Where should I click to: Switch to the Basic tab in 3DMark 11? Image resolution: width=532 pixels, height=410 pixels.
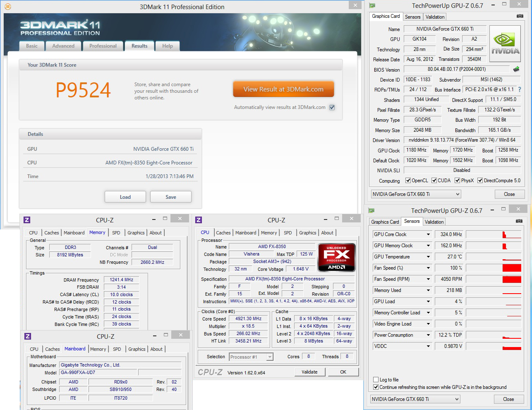[x=32, y=46]
